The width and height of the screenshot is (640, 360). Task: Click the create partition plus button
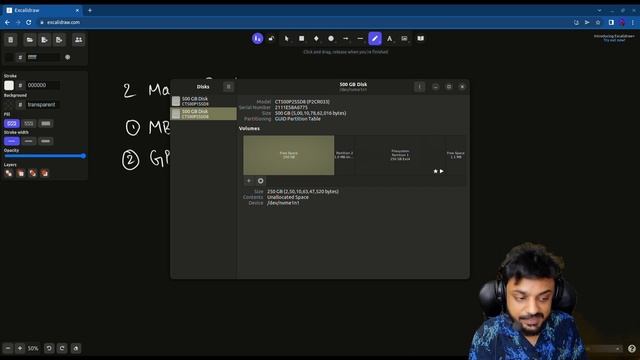249,181
